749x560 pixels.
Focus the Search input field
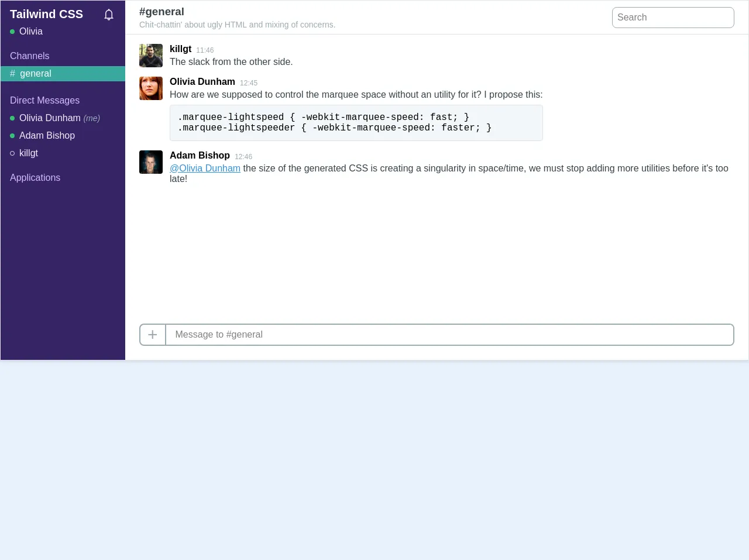coord(673,18)
